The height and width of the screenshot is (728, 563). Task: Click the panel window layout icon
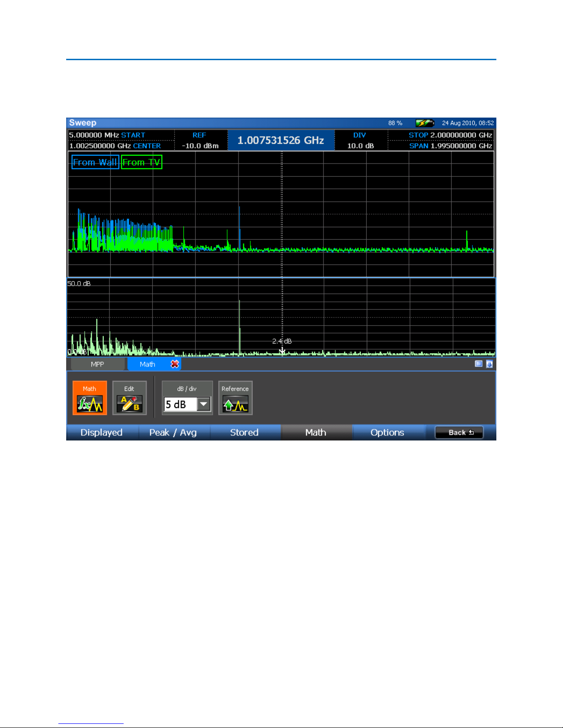click(x=478, y=364)
